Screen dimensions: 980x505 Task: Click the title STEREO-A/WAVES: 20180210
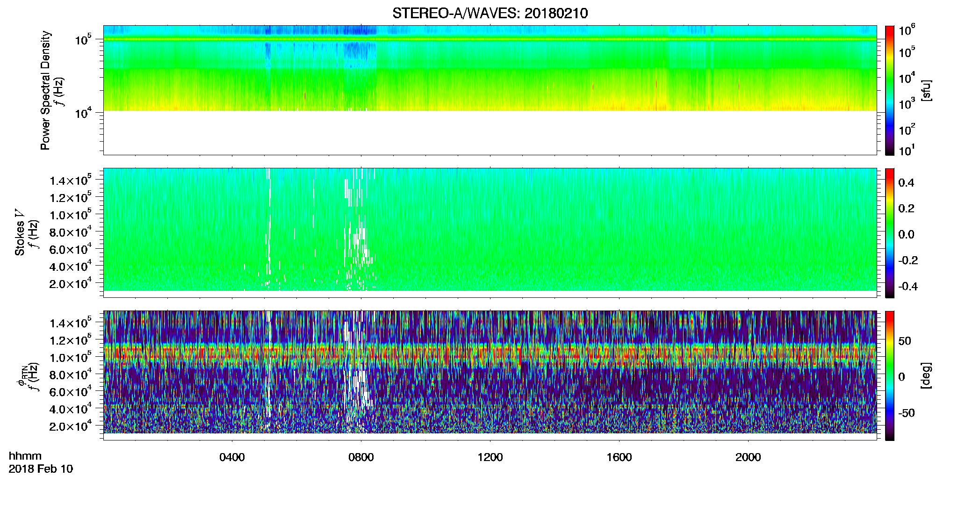coord(490,13)
